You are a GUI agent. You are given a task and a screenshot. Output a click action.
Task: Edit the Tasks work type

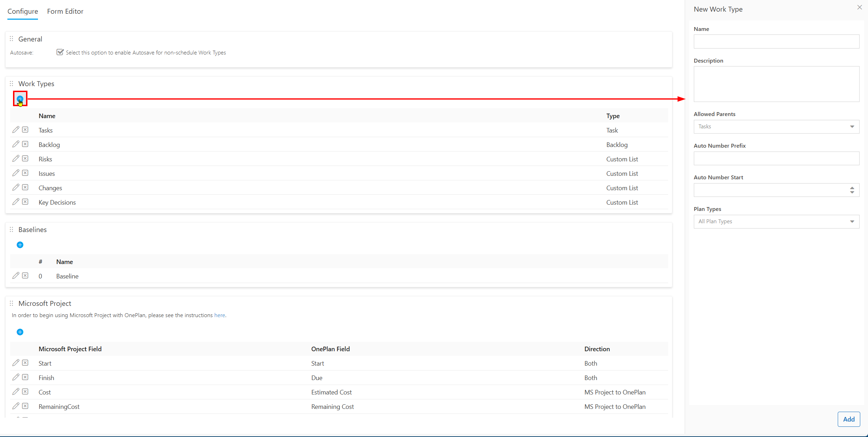15,130
